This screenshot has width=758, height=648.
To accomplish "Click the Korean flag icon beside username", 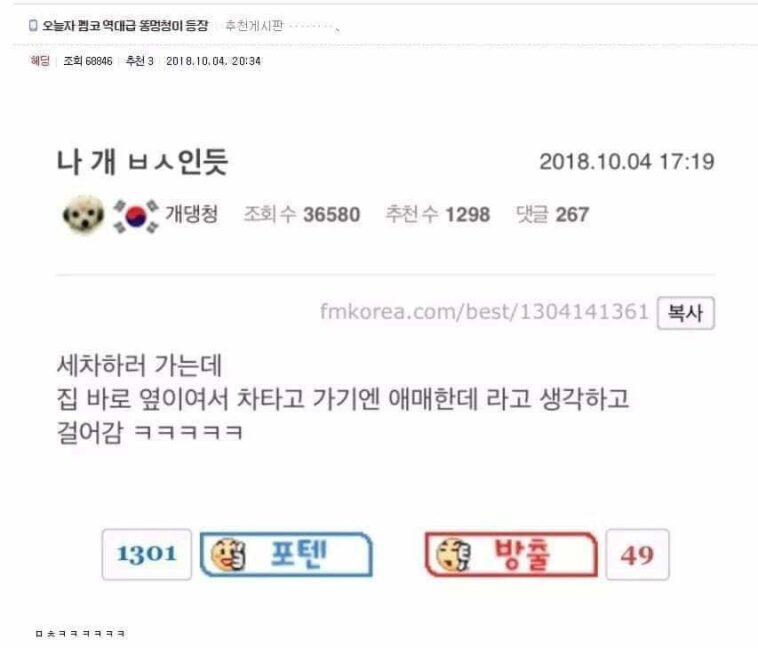I will 136,216.
